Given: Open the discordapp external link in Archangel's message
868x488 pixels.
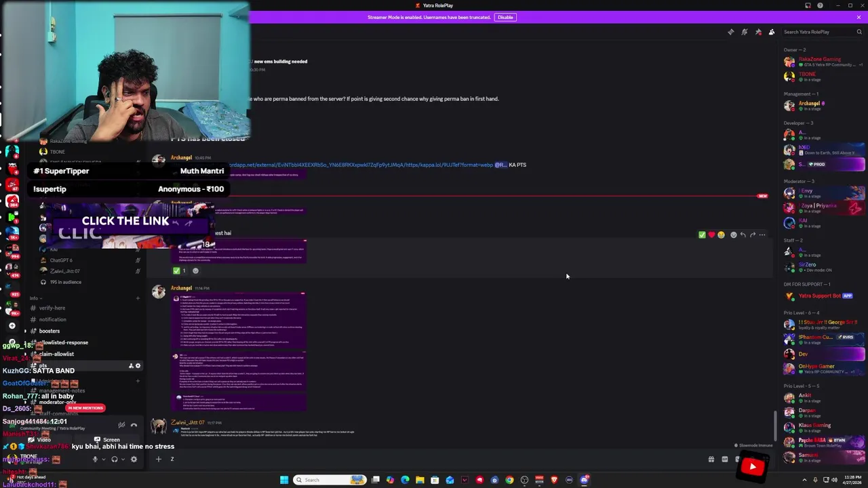Looking at the screenshot, I should click(359, 165).
